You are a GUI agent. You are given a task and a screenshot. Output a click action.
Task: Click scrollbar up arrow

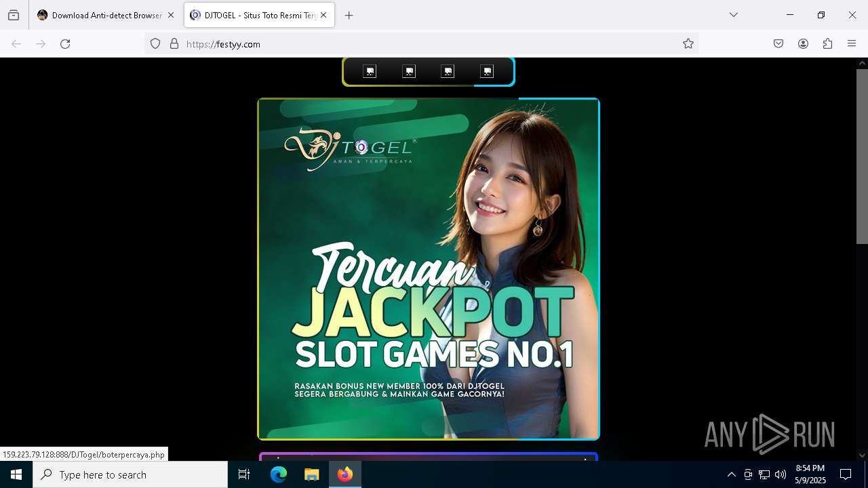862,63
